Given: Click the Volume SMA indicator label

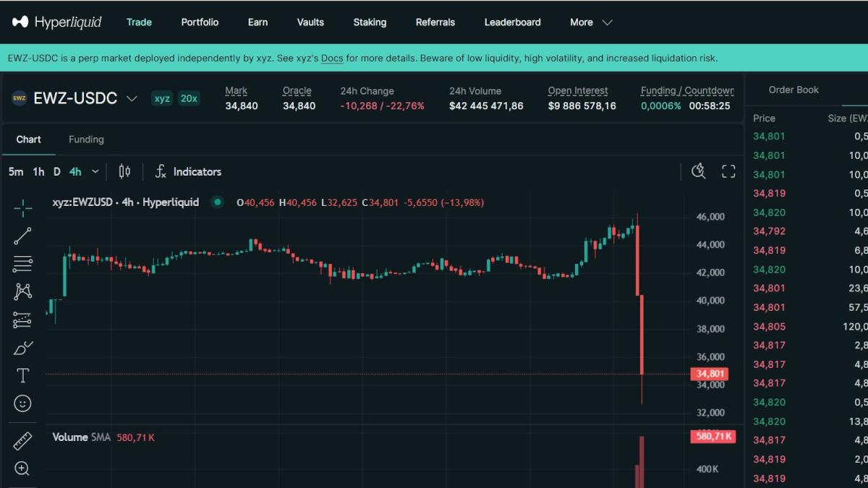Looking at the screenshot, I should [81, 437].
